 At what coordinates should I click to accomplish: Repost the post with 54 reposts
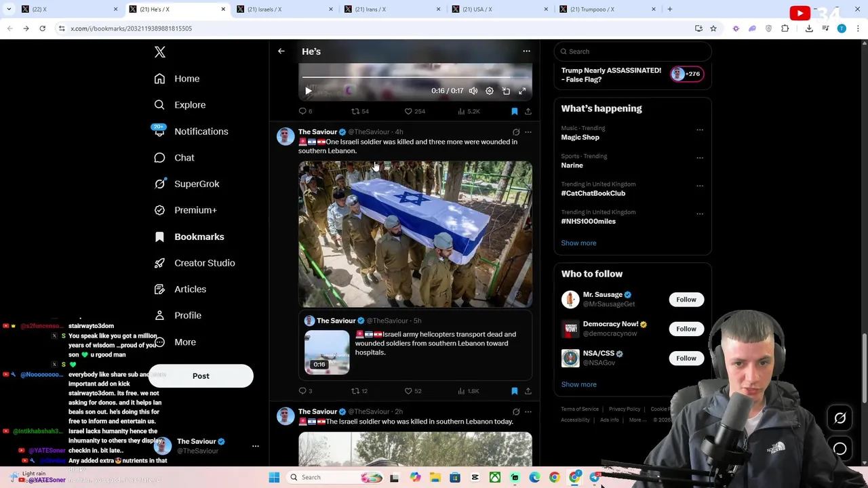click(x=359, y=111)
